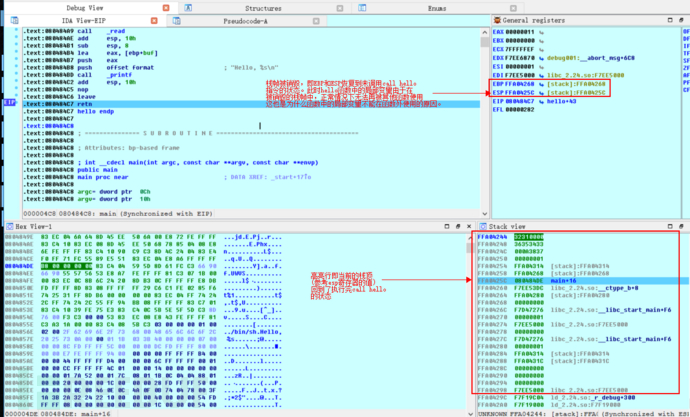Maximize the Hex View-1 panel
Viewport: 690px width, 417px height.
pyautogui.click(x=447, y=226)
